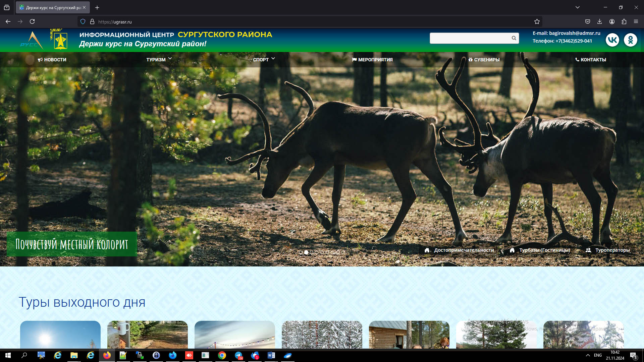Select the first slider dot indicator
The image size is (644, 362).
(301, 252)
